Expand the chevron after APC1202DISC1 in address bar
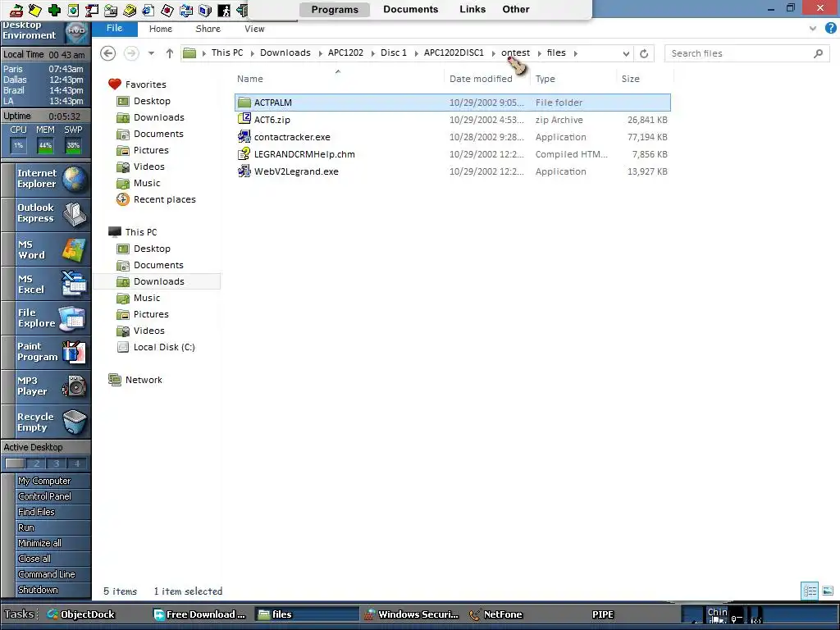 pyautogui.click(x=493, y=53)
